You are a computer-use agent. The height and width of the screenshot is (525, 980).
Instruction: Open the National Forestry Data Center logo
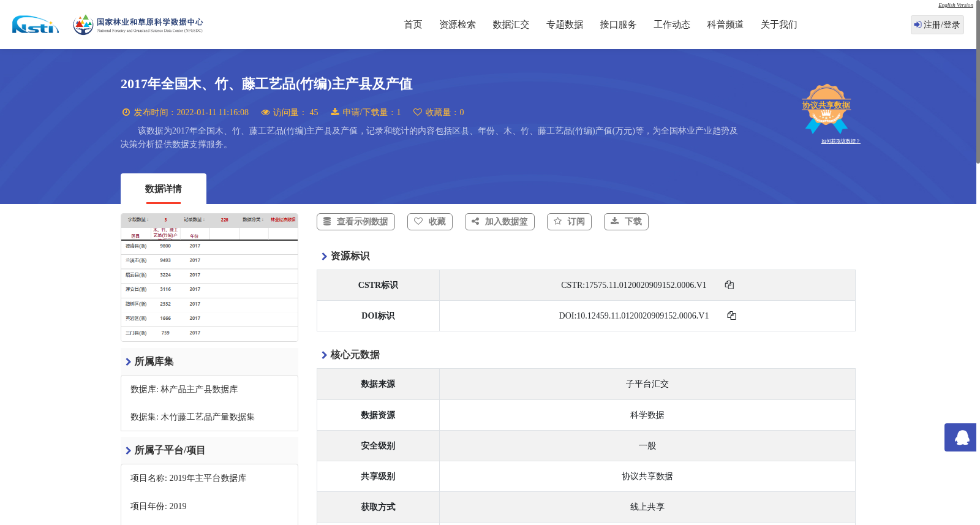[x=138, y=25]
